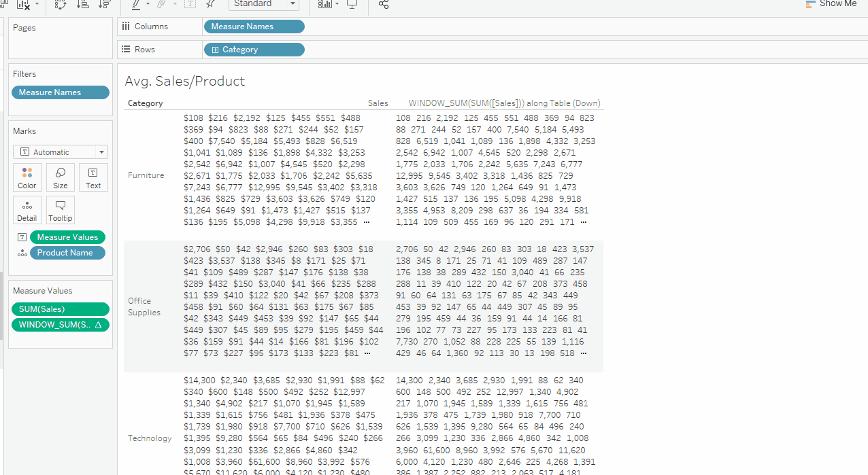Viewport: 868px width, 475px height.
Task: Open the Highlight dropdown arrow
Action: (x=148, y=4)
